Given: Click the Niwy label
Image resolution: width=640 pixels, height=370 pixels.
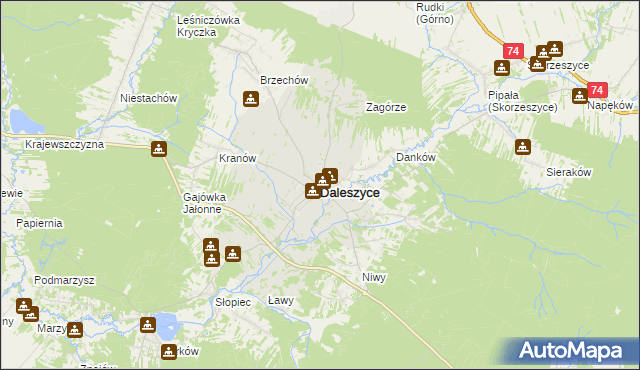Looking at the screenshot, I should (x=374, y=277).
